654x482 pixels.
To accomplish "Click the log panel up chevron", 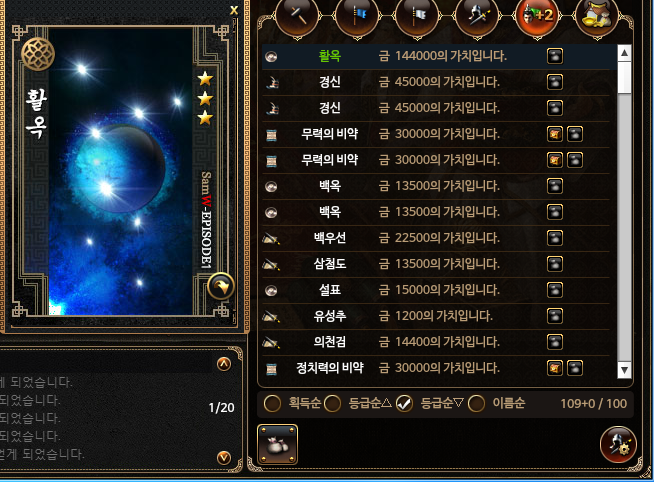I will click(224, 364).
